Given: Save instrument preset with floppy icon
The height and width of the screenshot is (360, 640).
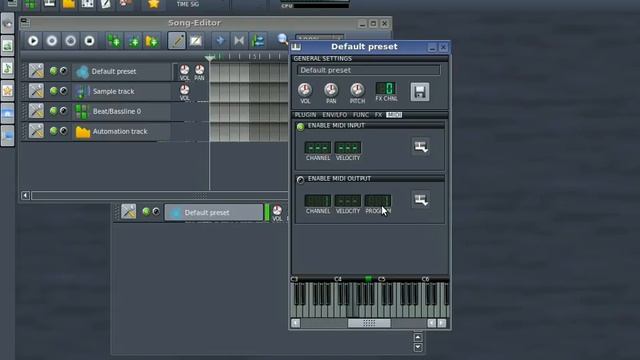Looking at the screenshot, I should click(420, 92).
